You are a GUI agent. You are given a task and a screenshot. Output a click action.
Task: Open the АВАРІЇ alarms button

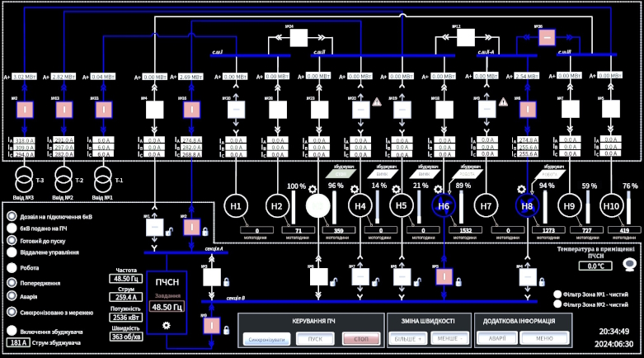point(497,338)
